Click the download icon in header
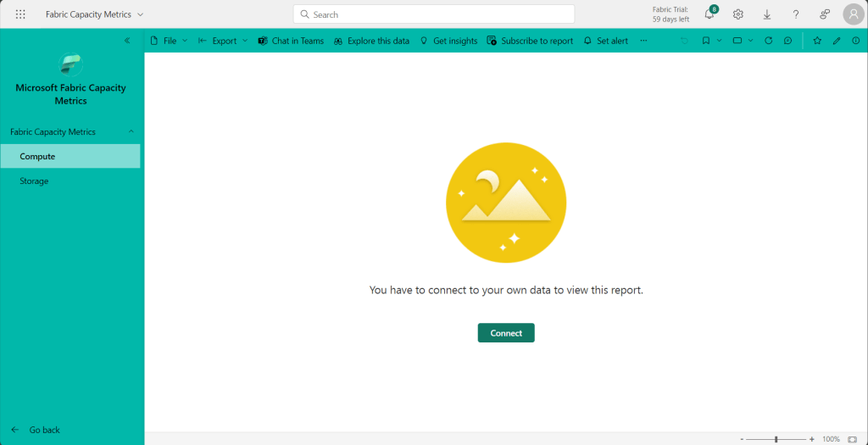868x445 pixels. click(x=767, y=14)
